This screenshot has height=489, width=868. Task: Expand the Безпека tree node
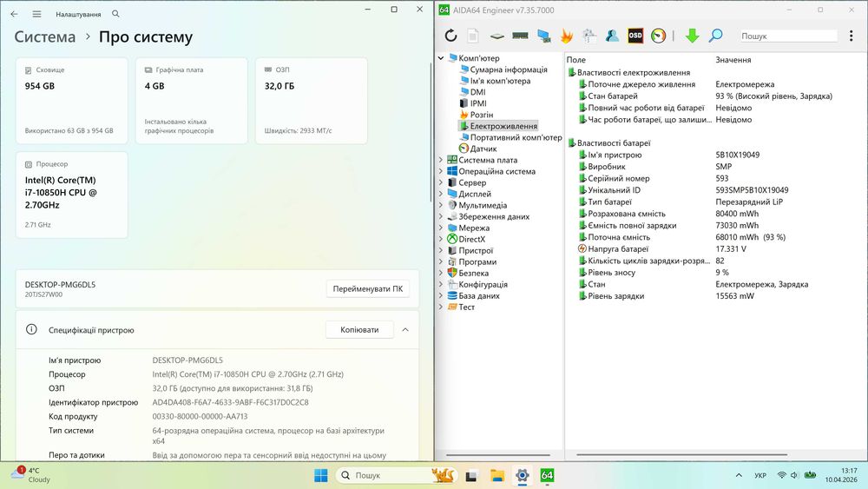point(441,273)
